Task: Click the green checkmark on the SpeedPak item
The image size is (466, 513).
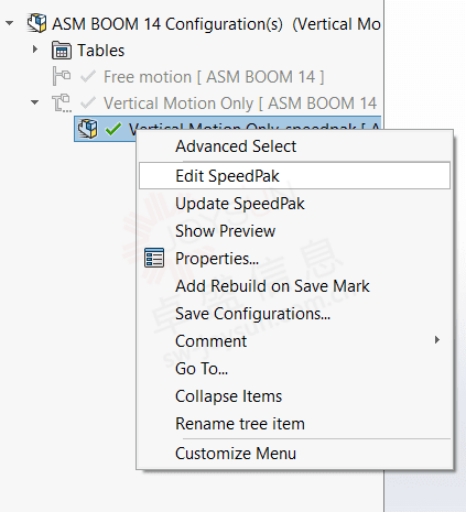Action: (113, 129)
